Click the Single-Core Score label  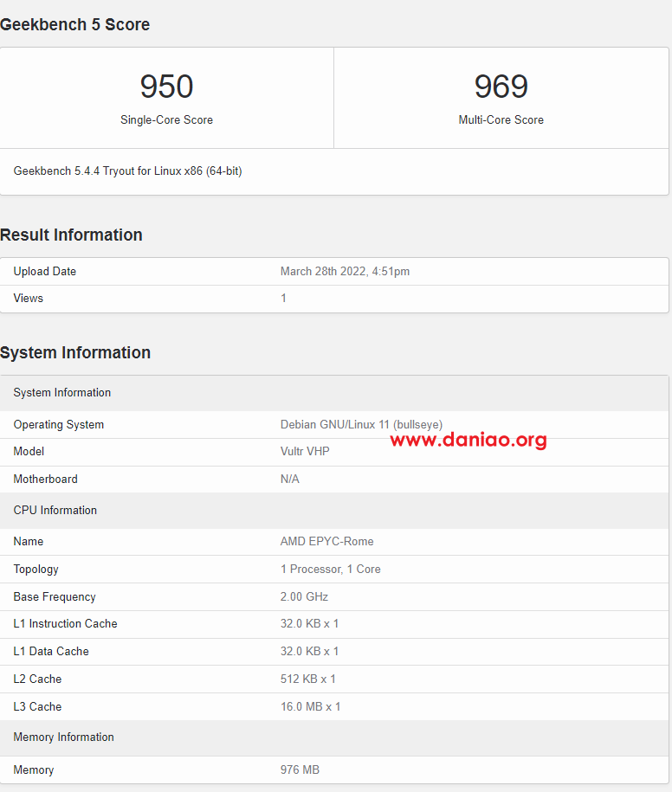click(167, 119)
